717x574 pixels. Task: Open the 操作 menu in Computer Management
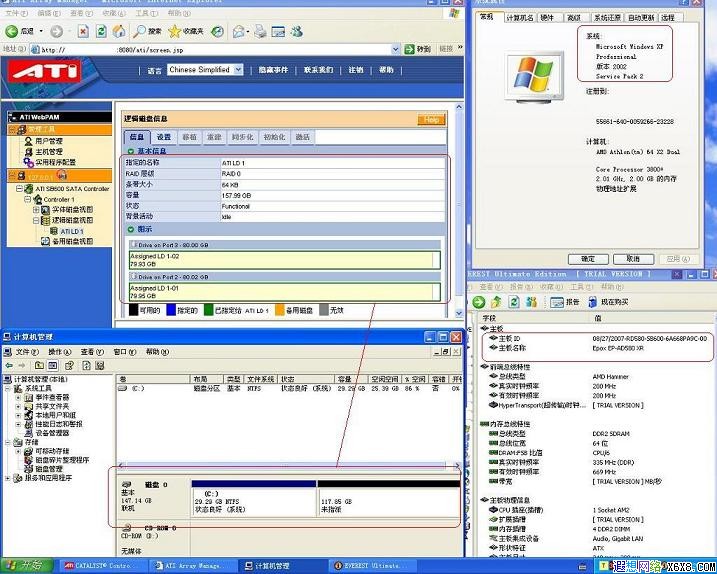pyautogui.click(x=59, y=352)
